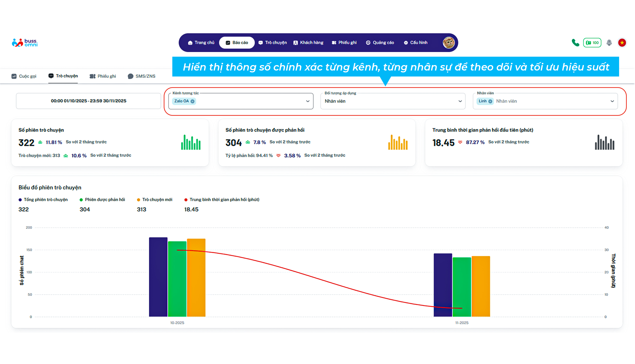
Task: Expand the Nhân viên dropdown arrow
Action: (x=612, y=101)
